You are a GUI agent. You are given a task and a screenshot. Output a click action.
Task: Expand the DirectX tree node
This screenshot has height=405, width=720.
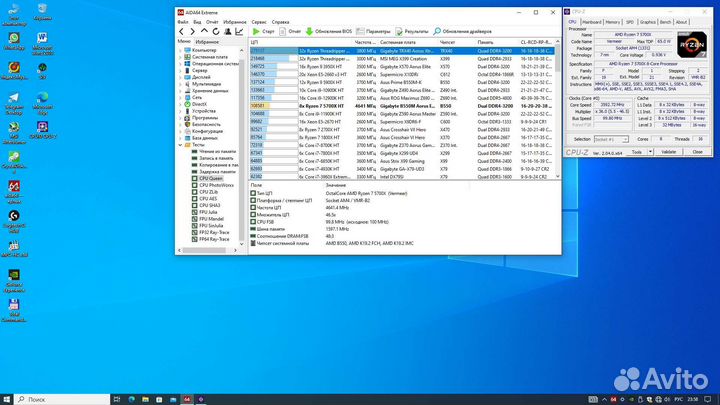tap(180, 104)
